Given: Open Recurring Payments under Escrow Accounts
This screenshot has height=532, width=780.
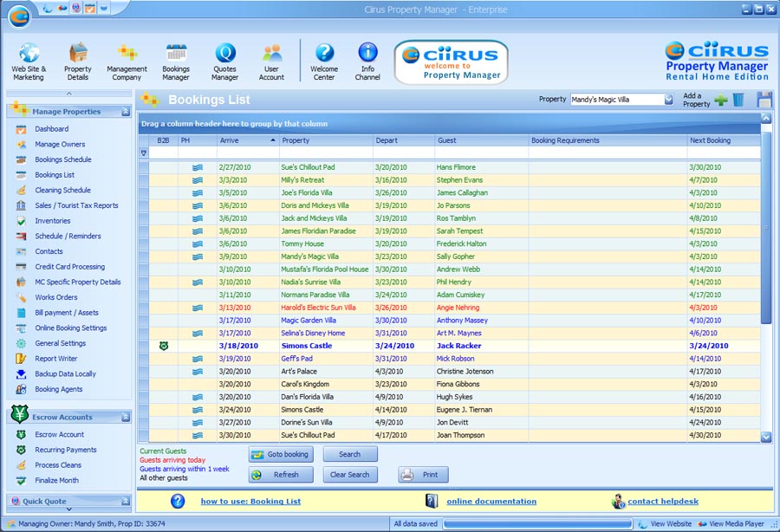Looking at the screenshot, I should (66, 450).
